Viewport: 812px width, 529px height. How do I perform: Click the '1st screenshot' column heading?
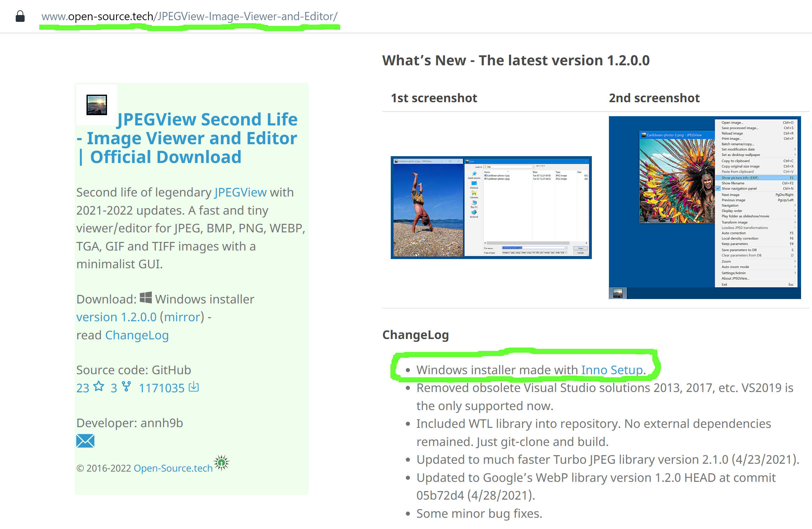click(x=434, y=98)
